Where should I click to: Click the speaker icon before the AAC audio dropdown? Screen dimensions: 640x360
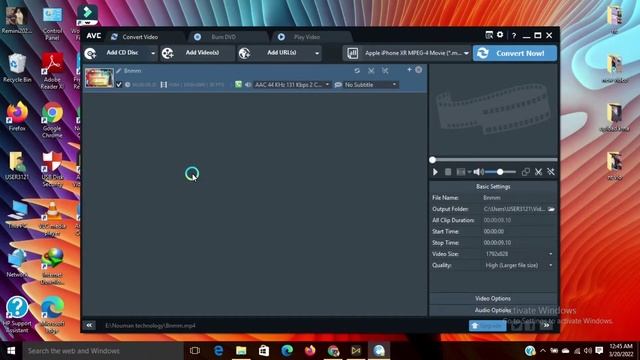248,84
